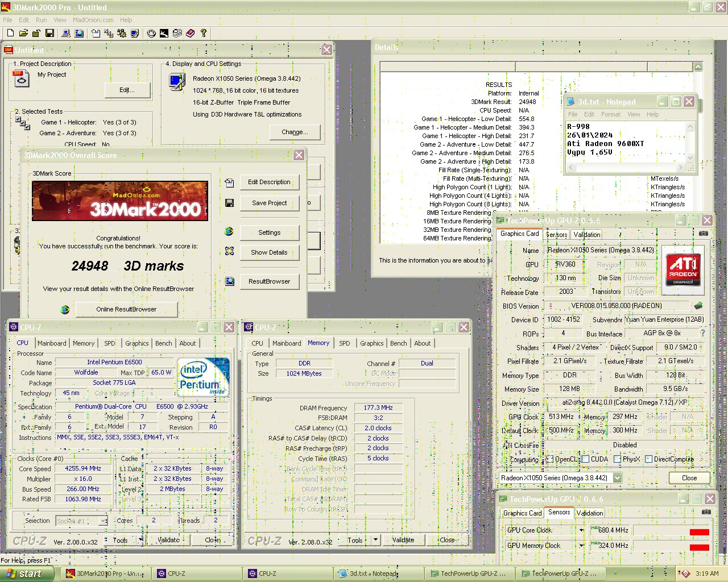Viewport: 728px width, 582px height.
Task: Click the globe icon beside Settings
Action: [x=229, y=231]
